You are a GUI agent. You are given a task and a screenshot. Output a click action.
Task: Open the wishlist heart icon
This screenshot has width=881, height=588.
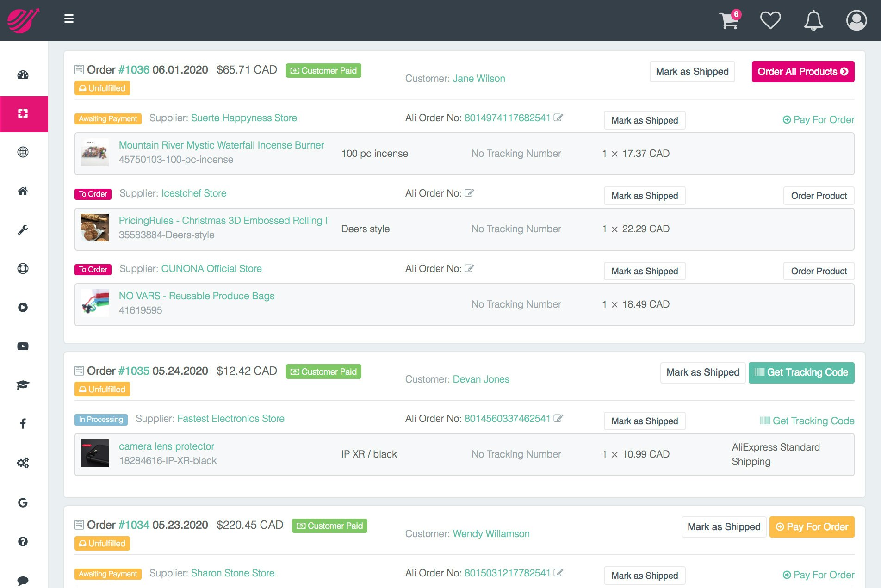(770, 20)
